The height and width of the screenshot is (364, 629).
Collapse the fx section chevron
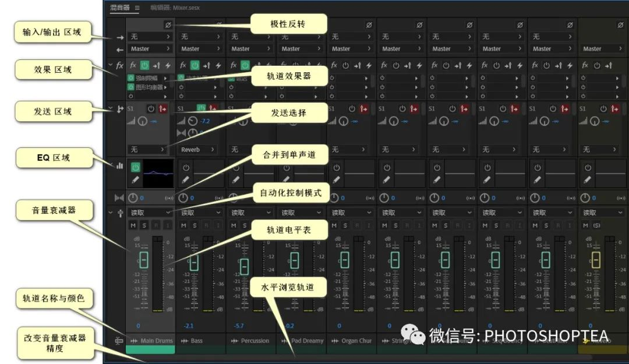click(110, 64)
